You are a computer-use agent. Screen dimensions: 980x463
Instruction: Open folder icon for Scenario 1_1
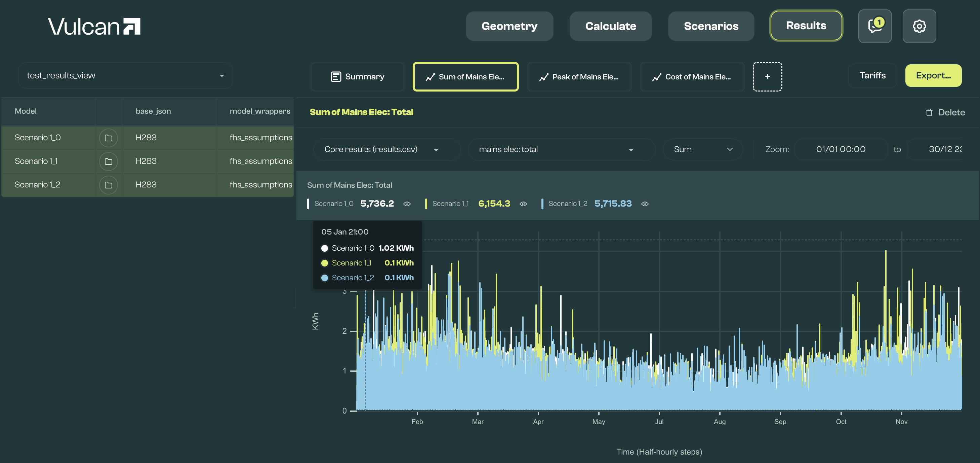pyautogui.click(x=109, y=162)
